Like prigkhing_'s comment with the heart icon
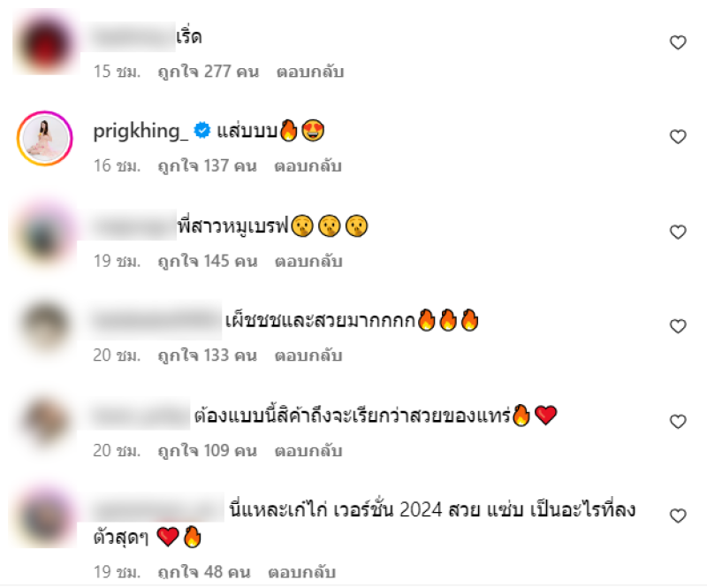The width and height of the screenshot is (707, 588). coord(678,137)
